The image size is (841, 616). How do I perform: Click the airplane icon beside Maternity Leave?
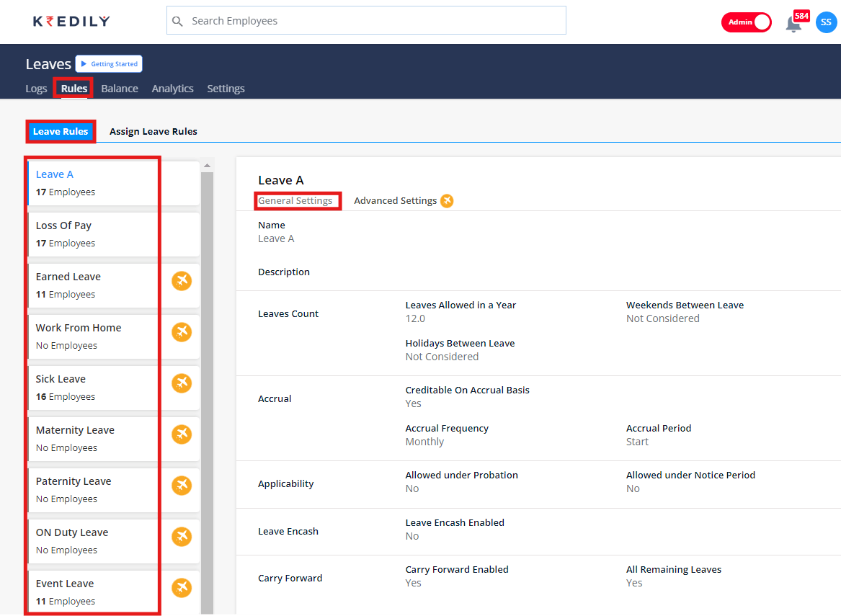click(182, 434)
